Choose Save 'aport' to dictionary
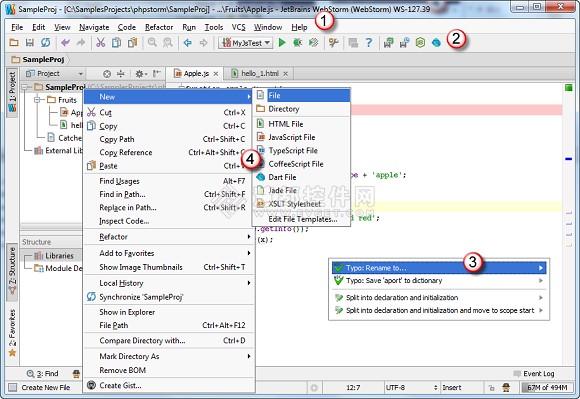Viewport: 580px width, 399px height. coord(439,280)
